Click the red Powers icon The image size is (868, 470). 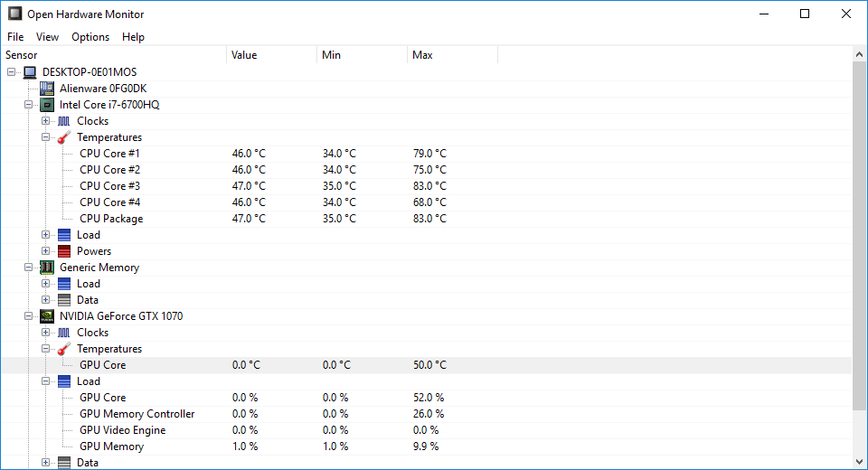[x=64, y=251]
